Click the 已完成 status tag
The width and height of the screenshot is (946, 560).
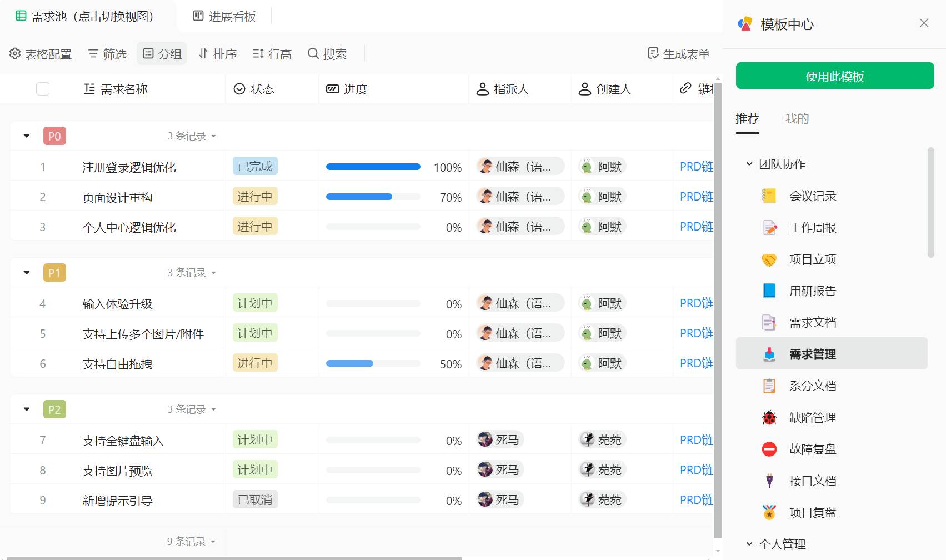click(x=255, y=166)
